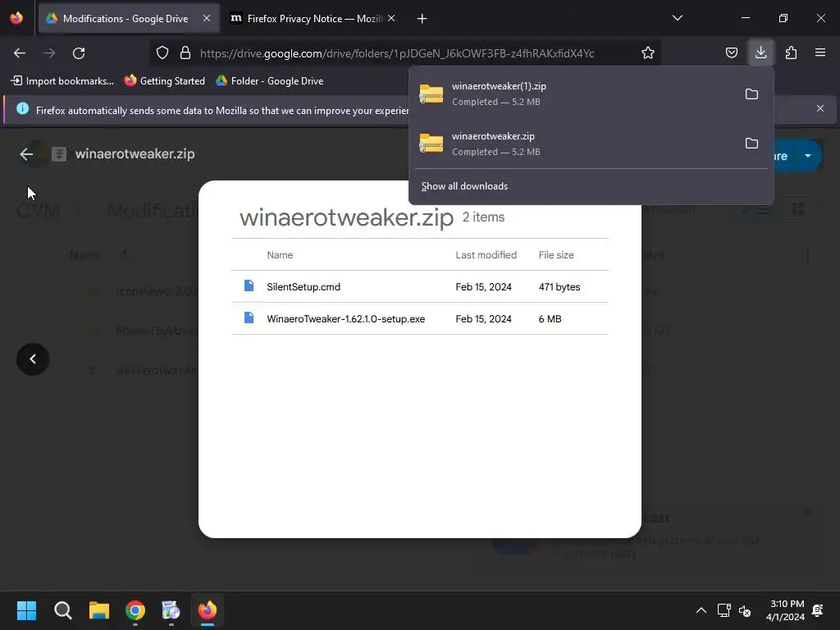This screenshot has height=630, width=840.
Task: Click Show all downloads
Action: click(x=464, y=186)
